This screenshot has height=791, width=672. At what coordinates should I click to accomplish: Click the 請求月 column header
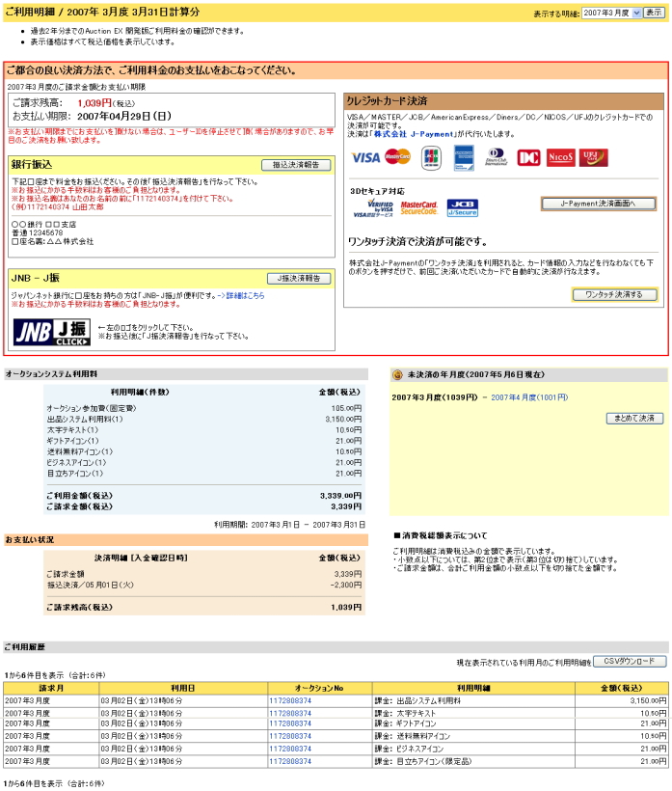51,688
